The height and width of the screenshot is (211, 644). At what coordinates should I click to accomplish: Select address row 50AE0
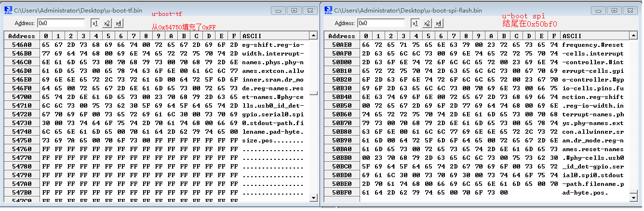click(342, 44)
